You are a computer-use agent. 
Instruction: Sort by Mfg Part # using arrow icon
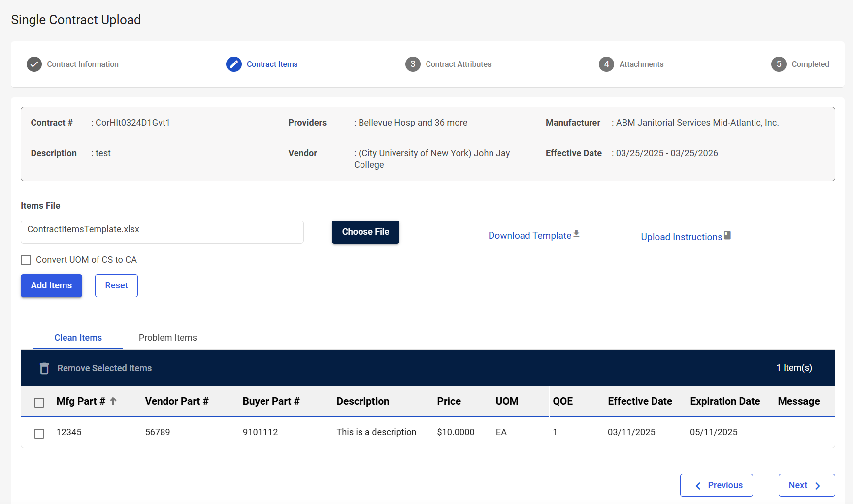[x=113, y=401]
